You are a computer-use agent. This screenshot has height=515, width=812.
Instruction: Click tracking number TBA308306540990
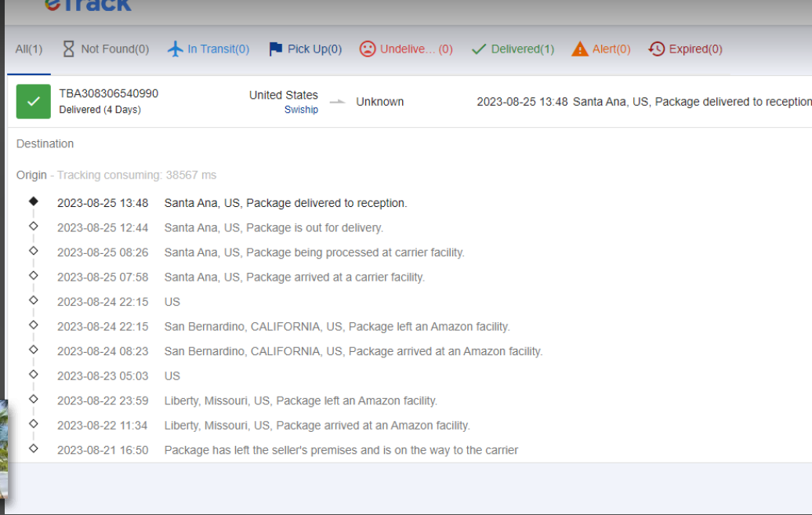tap(109, 94)
